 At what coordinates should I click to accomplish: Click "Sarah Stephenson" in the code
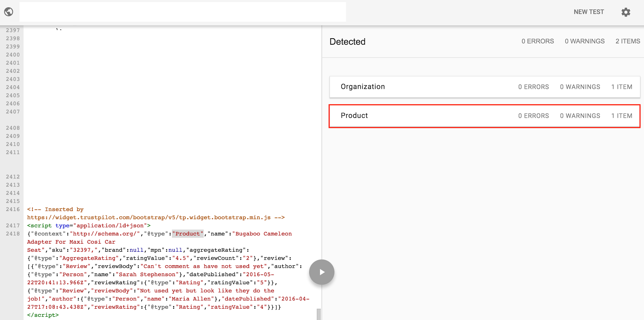coord(147,275)
